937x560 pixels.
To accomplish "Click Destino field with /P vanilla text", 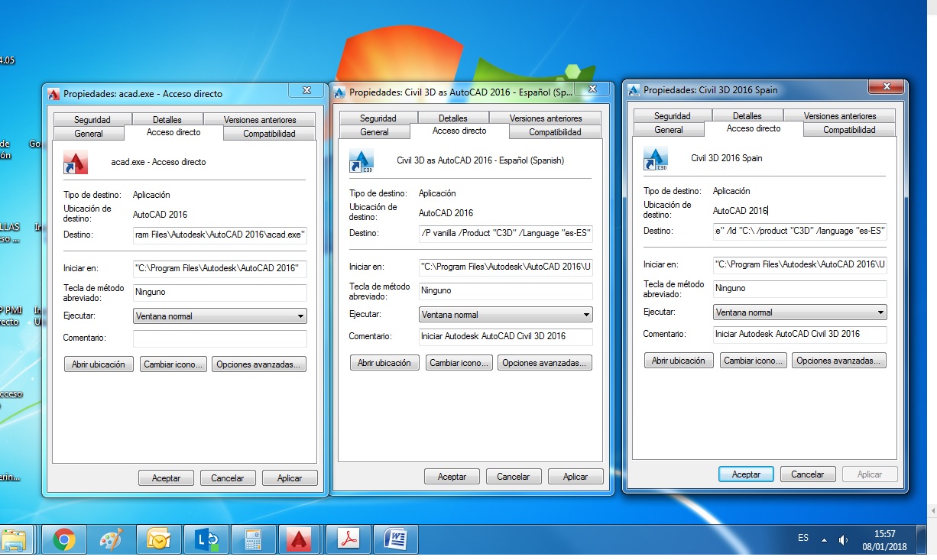I will [506, 233].
